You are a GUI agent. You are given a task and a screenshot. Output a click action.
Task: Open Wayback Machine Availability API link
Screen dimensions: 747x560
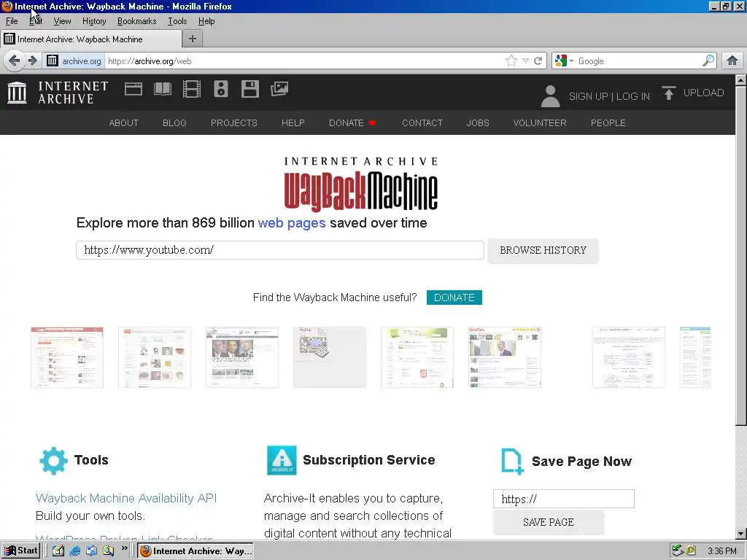(x=126, y=498)
